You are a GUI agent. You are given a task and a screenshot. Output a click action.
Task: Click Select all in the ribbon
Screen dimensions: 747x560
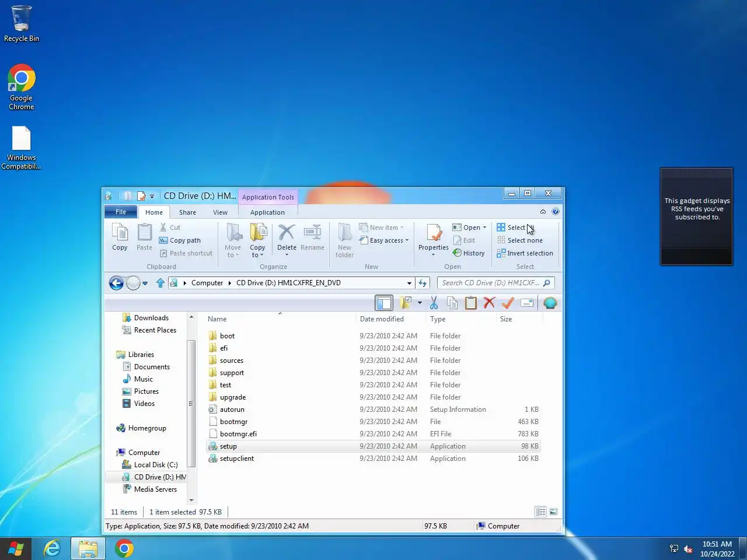pyautogui.click(x=516, y=228)
